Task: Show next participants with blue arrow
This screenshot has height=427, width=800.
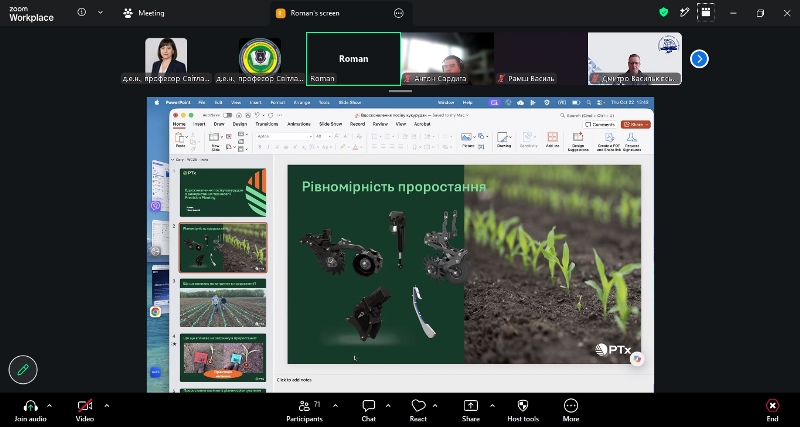Action: tap(699, 59)
